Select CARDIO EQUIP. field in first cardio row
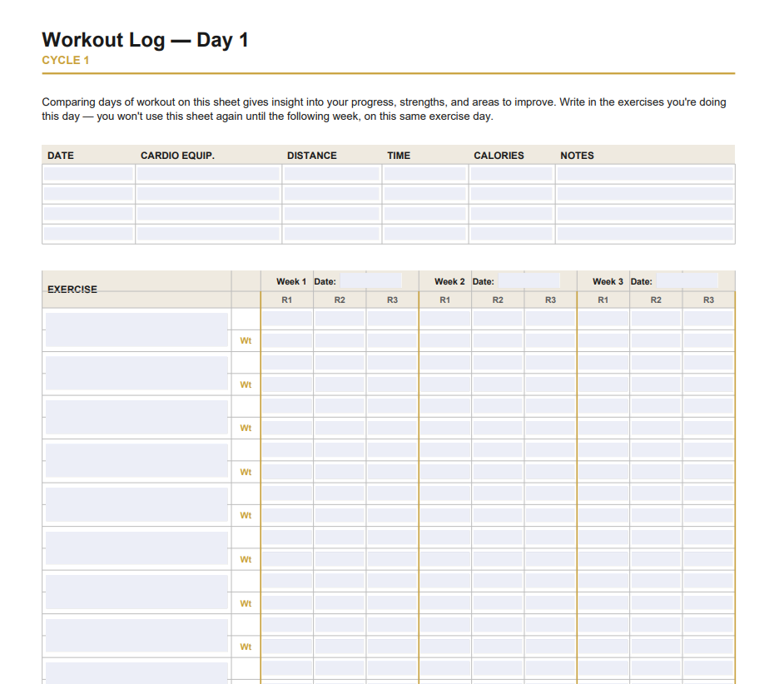784x684 pixels. click(x=209, y=174)
